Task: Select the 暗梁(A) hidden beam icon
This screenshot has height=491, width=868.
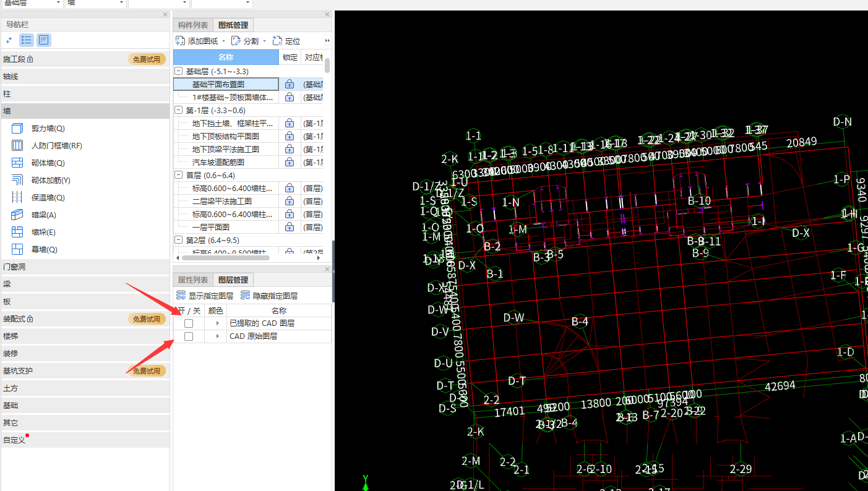Action: coord(18,215)
